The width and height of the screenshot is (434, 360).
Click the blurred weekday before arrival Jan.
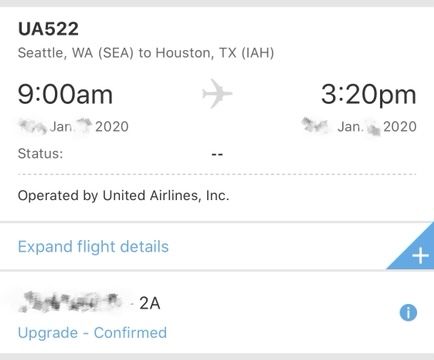pyautogui.click(x=315, y=125)
